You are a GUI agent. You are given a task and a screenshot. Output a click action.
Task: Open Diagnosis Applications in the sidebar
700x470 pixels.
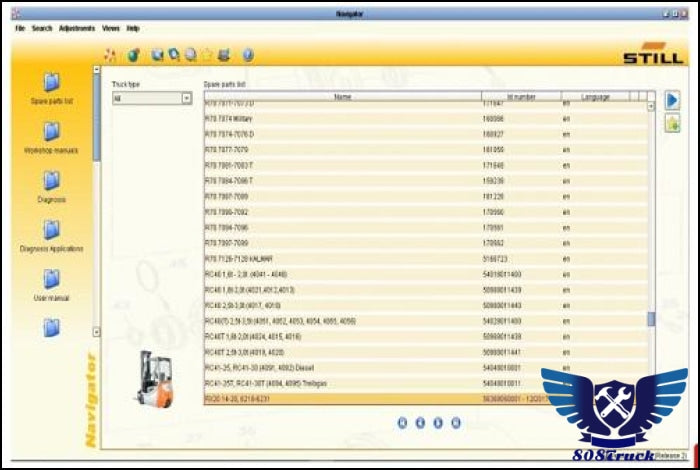51,230
